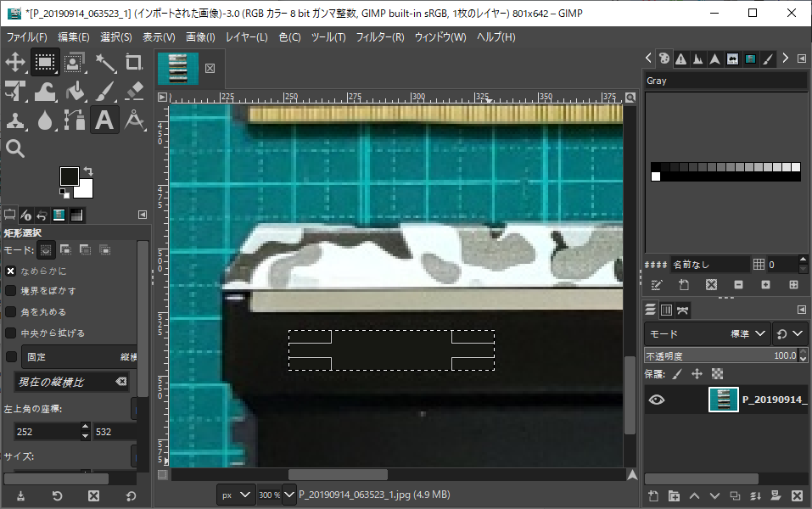
Task: Select the Bucket Fill tool
Action: pos(75,92)
